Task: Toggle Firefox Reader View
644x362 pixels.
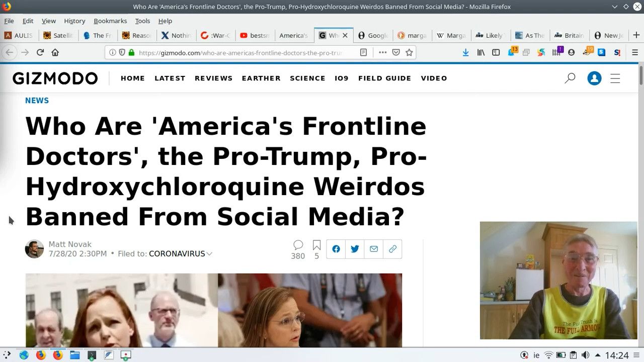Action: pos(363,52)
